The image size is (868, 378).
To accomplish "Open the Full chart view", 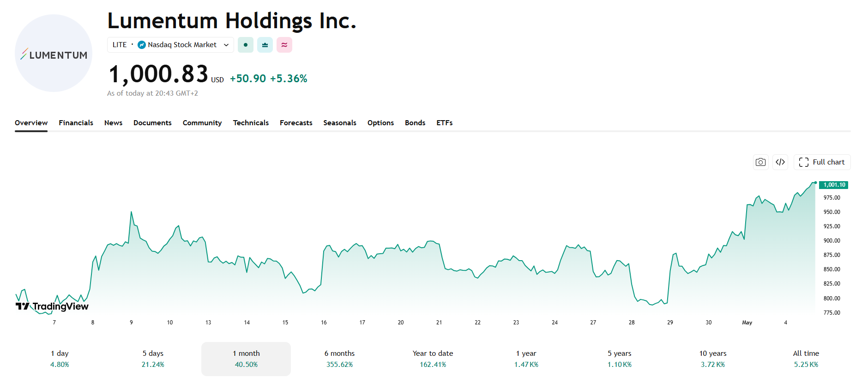I will pyautogui.click(x=822, y=162).
